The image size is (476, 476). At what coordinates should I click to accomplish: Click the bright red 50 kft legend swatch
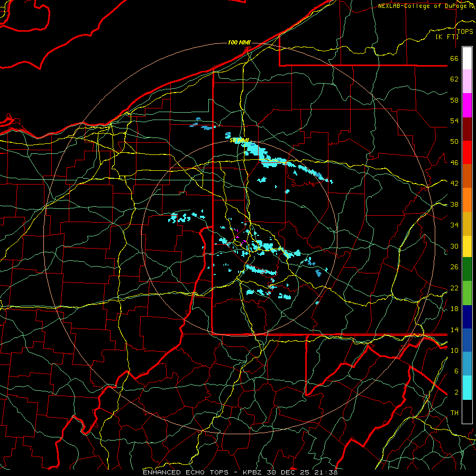pyautogui.click(x=467, y=152)
